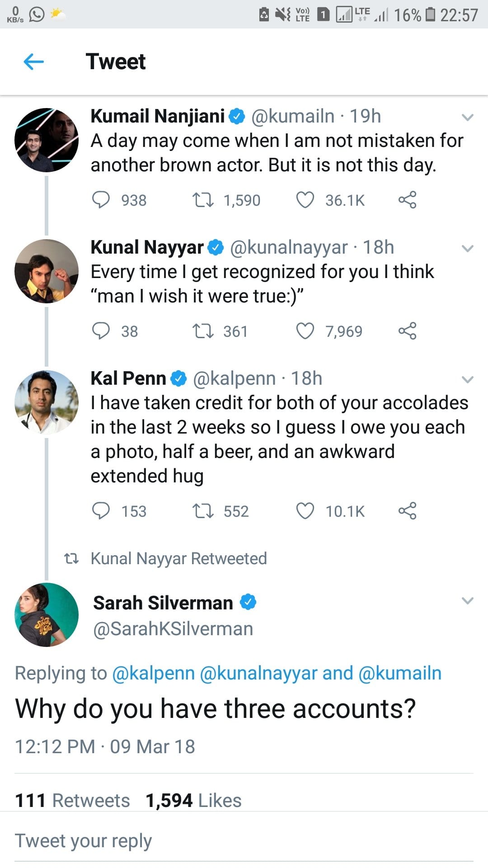Screen dimensions: 488x868
Task: Tap the back arrow icon
Action: pyautogui.click(x=33, y=61)
